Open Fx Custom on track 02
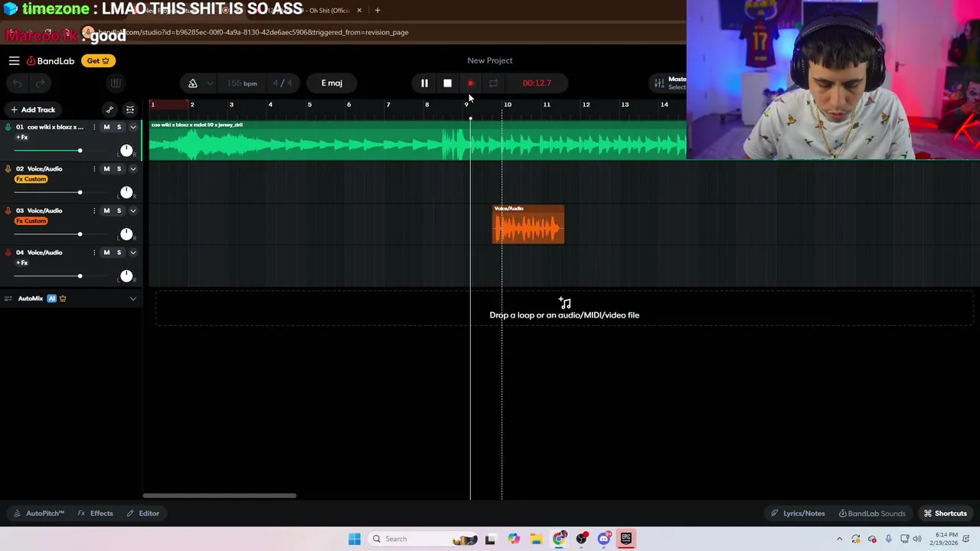Viewport: 980px width, 551px height. tap(31, 179)
